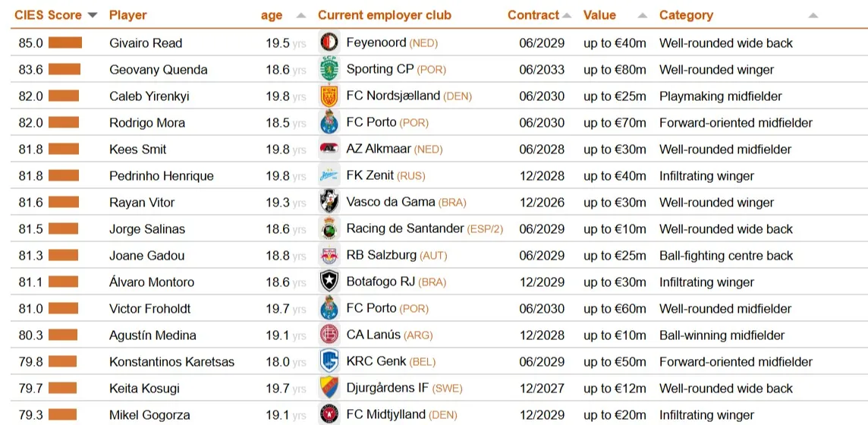868x425 pixels.
Task: Sort by Category column arrow
Action: (x=813, y=15)
